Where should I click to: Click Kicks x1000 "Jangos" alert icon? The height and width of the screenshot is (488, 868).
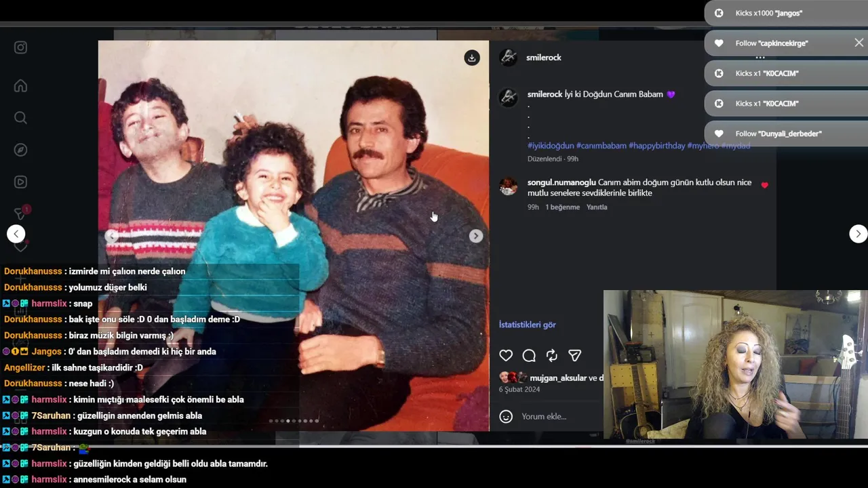[x=719, y=13]
